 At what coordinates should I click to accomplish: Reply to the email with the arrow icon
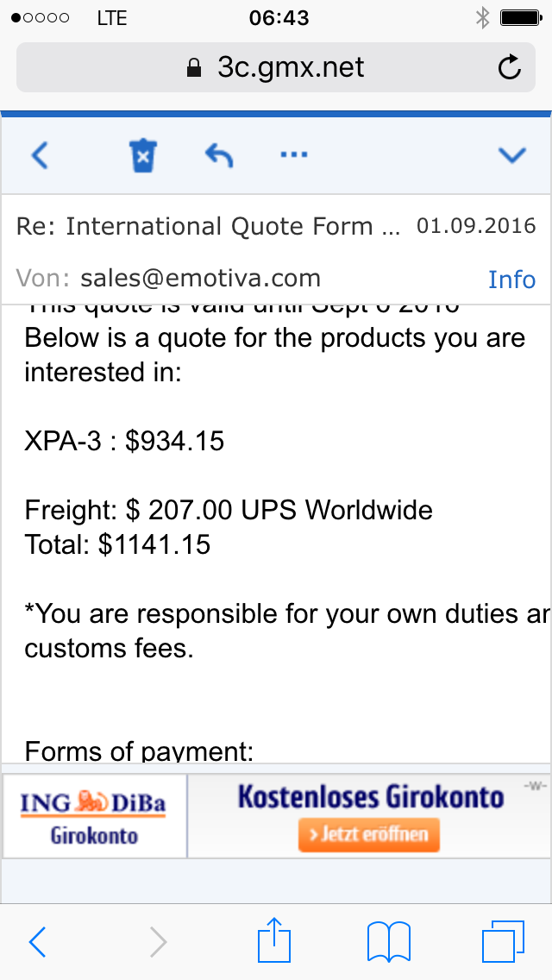tap(219, 155)
